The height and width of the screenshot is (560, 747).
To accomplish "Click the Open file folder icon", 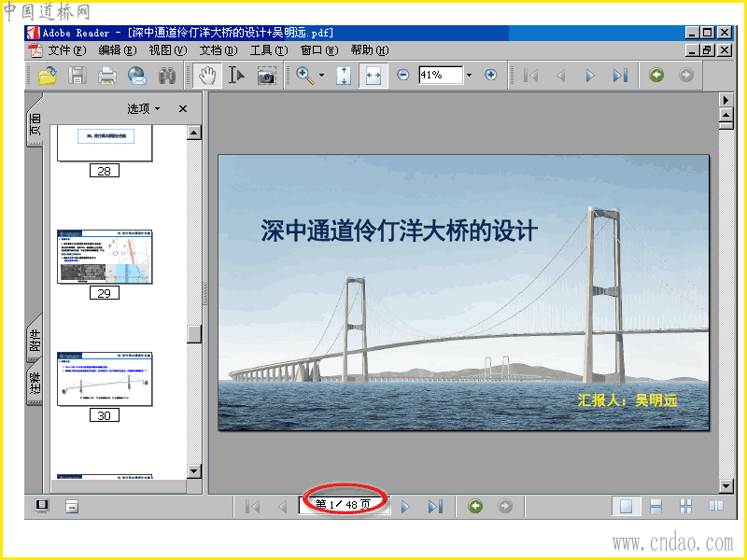I will coord(48,76).
